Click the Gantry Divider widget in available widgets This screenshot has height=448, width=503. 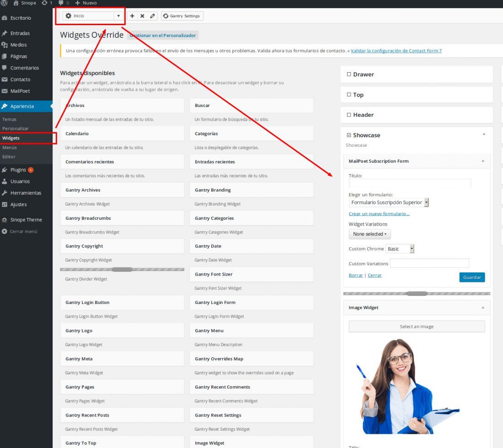click(x=122, y=269)
